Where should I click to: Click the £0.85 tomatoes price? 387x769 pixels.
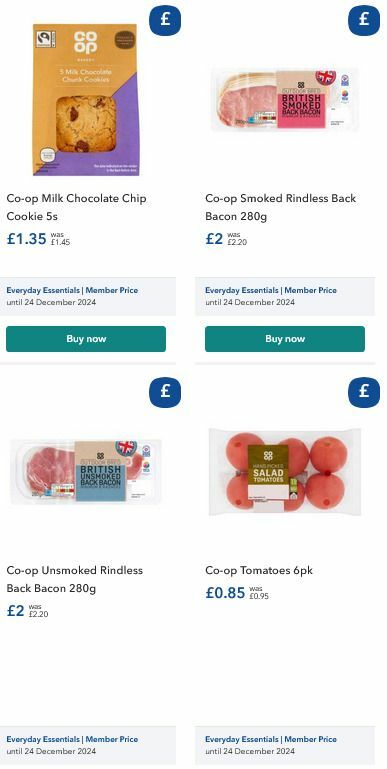click(x=225, y=593)
